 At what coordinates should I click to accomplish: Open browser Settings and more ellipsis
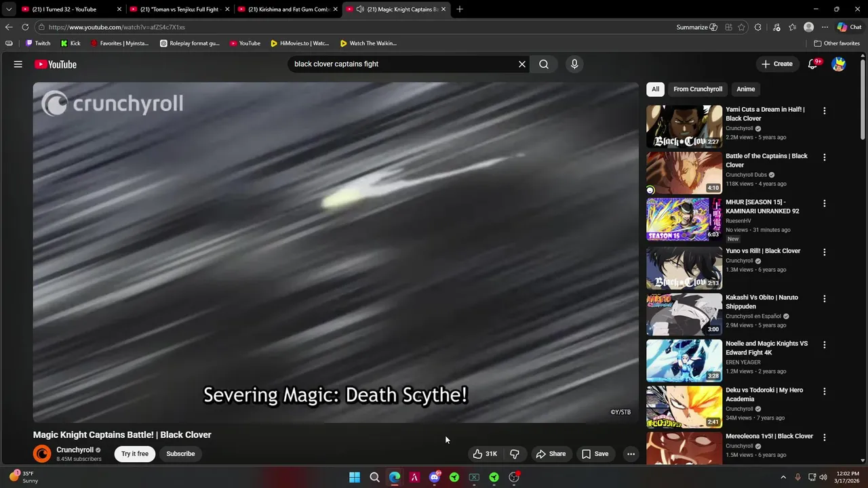pos(825,27)
